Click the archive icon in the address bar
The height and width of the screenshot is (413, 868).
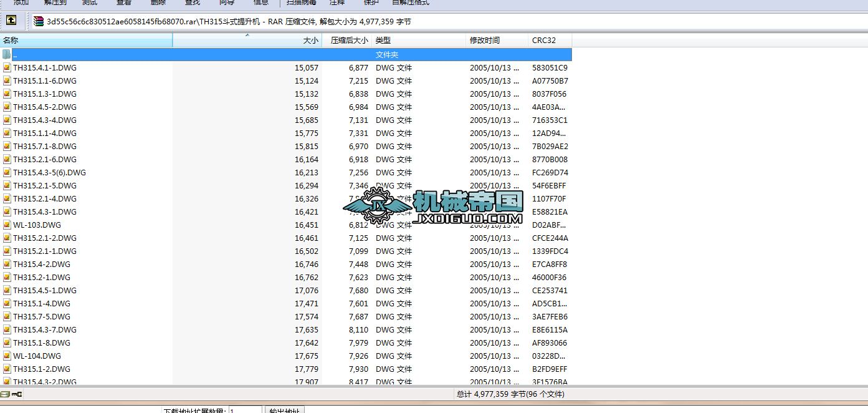[37, 21]
